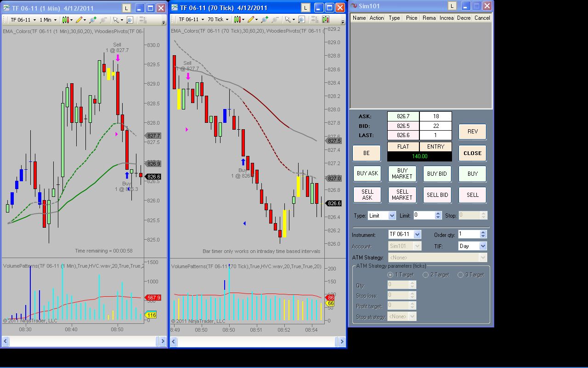Toggle chart trader icon in 70 Tick chart toolbar
Viewport: 588px width, 368px height.
click(325, 19)
